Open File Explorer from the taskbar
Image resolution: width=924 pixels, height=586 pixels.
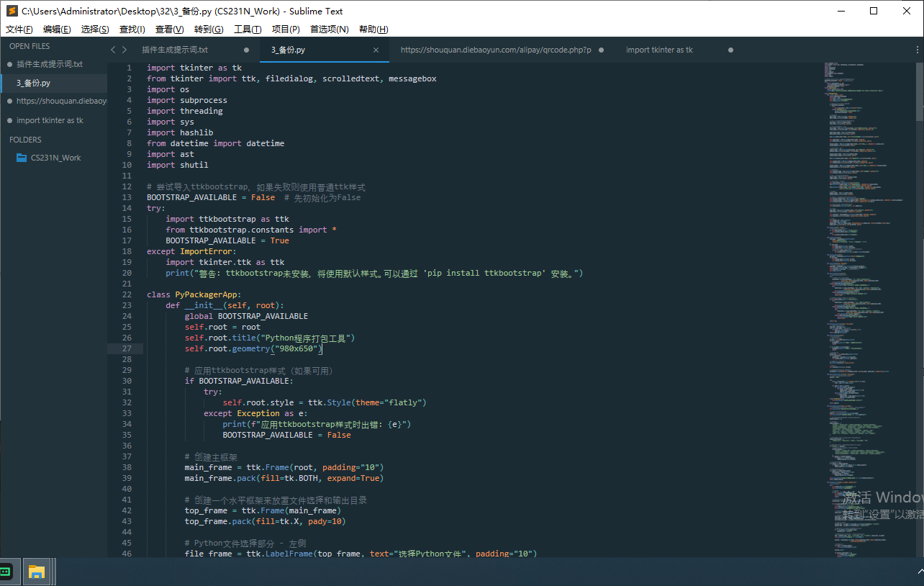click(37, 572)
